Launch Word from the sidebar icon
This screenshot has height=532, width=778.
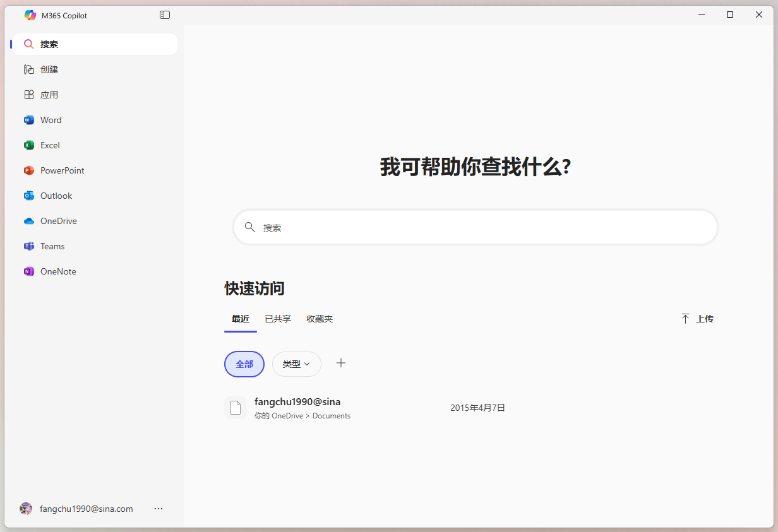(29, 120)
